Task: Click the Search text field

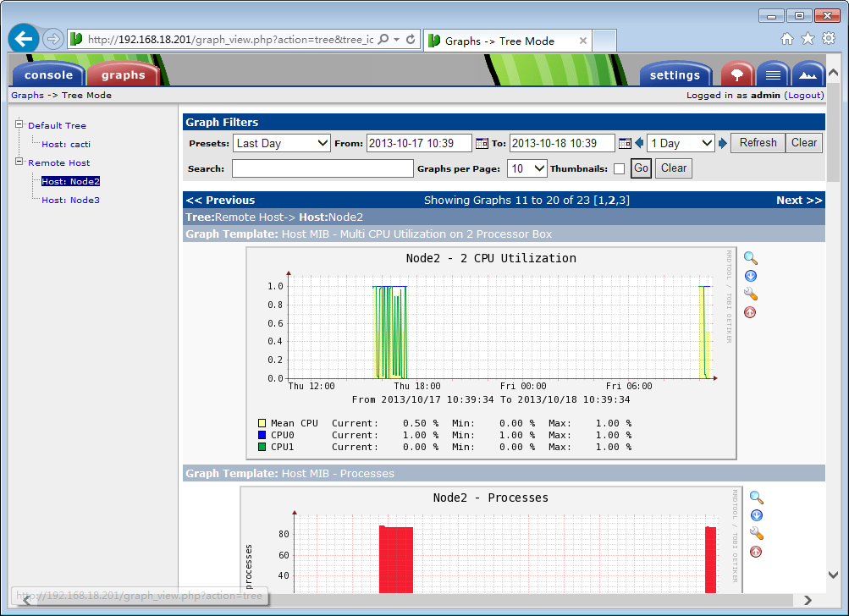Action: click(x=323, y=169)
